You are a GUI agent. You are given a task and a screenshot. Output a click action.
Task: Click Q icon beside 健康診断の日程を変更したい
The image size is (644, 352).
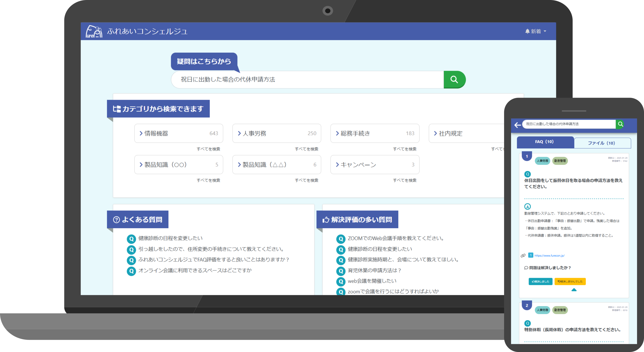click(x=131, y=239)
